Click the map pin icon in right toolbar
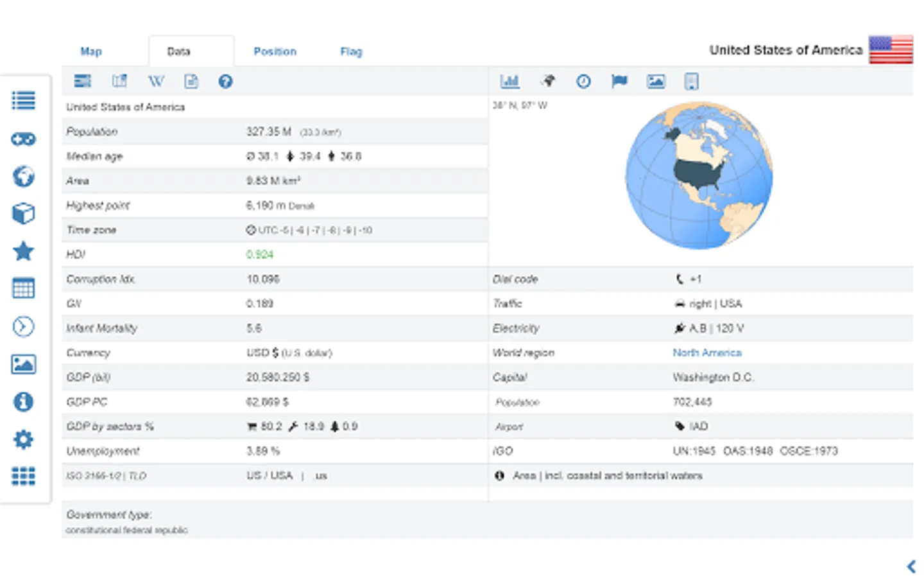 coord(547,81)
